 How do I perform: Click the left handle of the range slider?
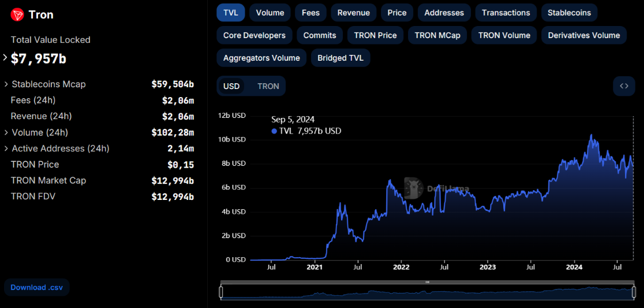[221, 292]
